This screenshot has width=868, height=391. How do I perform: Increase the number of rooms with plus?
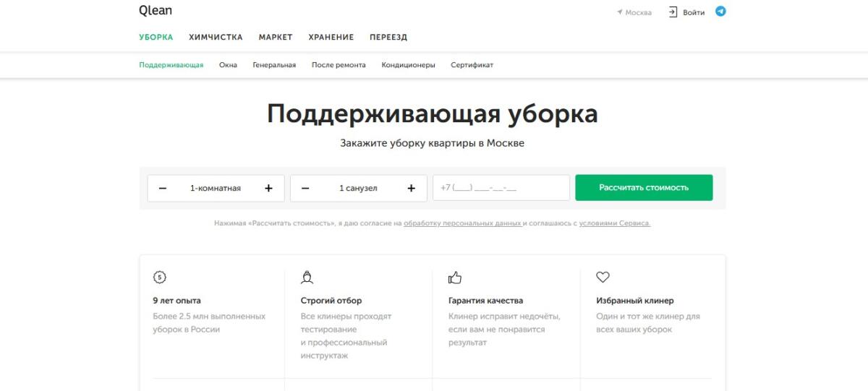point(268,188)
